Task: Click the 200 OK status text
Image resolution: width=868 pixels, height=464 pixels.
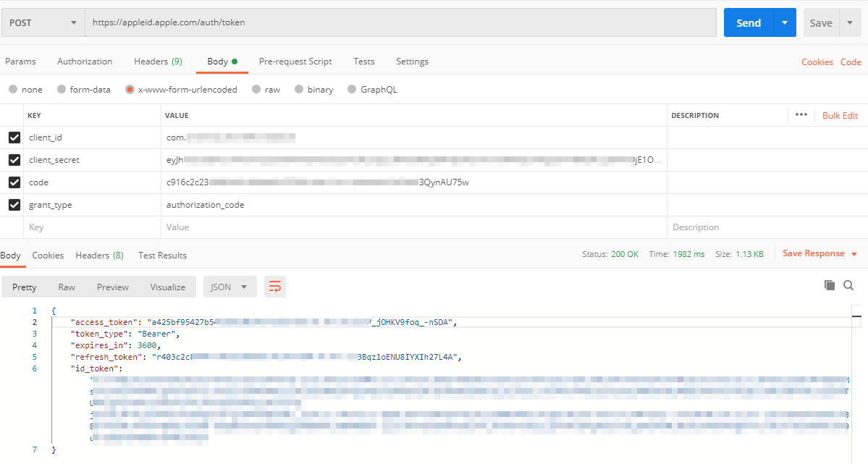Action: [625, 254]
